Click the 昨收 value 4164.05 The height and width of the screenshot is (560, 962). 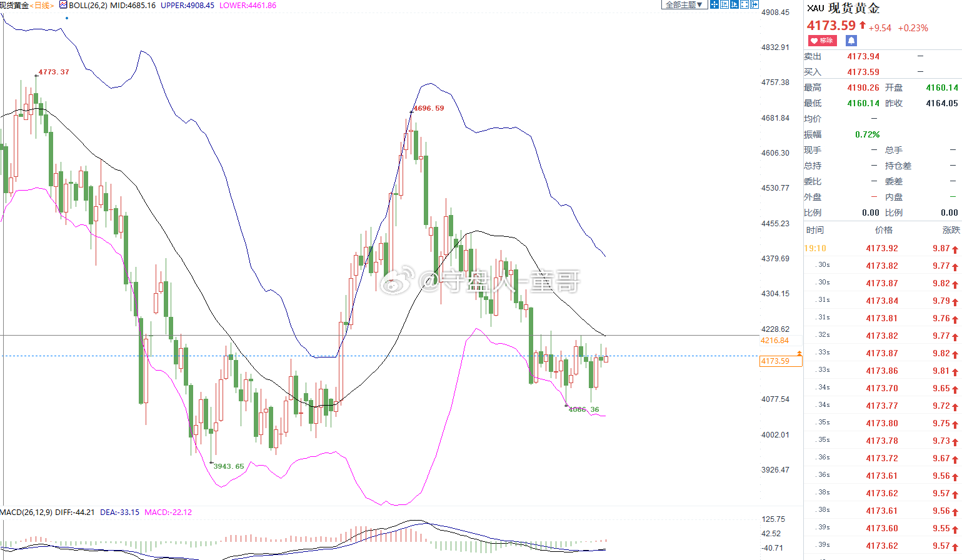click(942, 103)
